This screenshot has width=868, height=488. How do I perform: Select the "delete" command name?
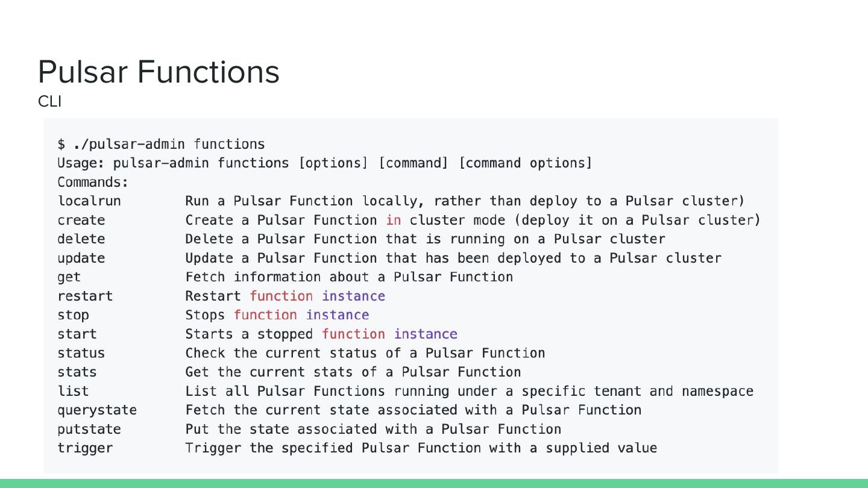(81, 239)
